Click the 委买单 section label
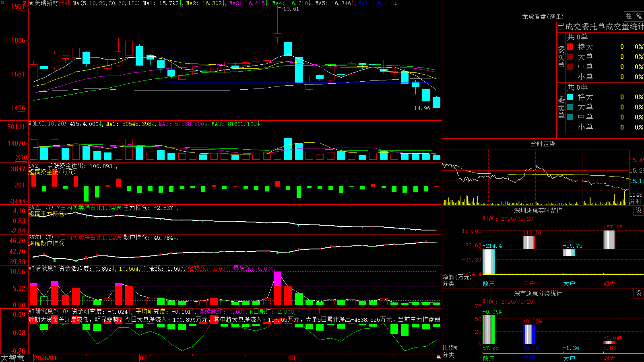644x362 pixels. tap(561, 57)
